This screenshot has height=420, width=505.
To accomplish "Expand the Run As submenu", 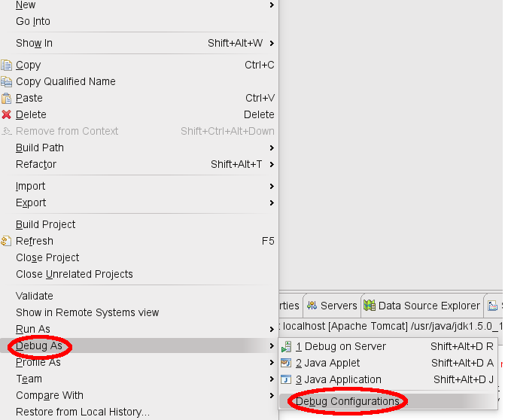I will (272, 330).
